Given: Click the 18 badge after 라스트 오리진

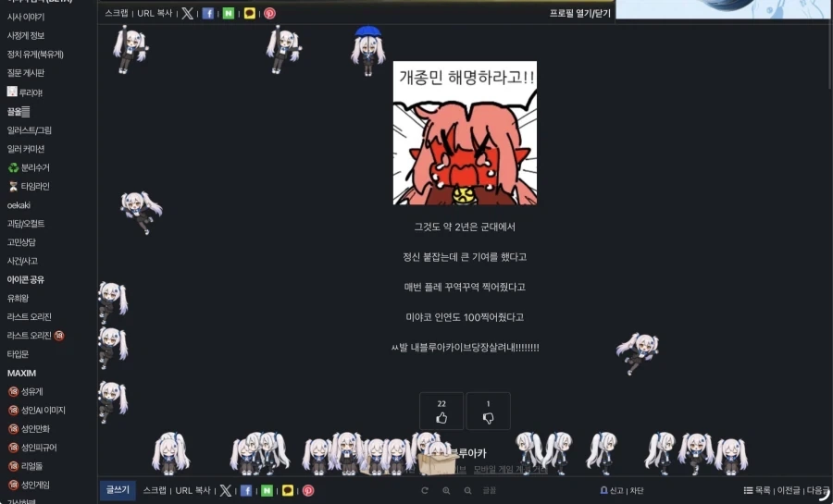Looking at the screenshot, I should (x=59, y=336).
